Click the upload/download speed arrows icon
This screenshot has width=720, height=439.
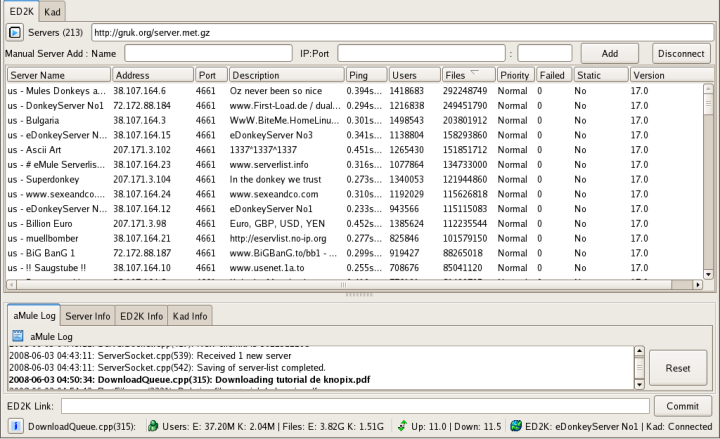[x=401, y=426]
